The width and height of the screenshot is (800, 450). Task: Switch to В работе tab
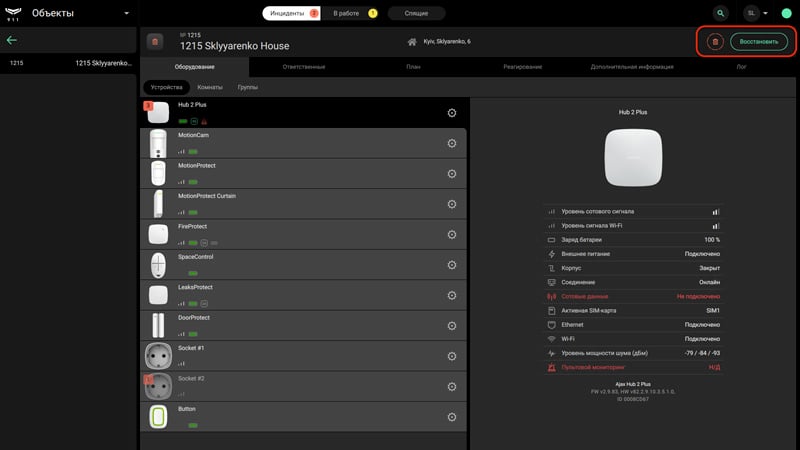coord(354,13)
